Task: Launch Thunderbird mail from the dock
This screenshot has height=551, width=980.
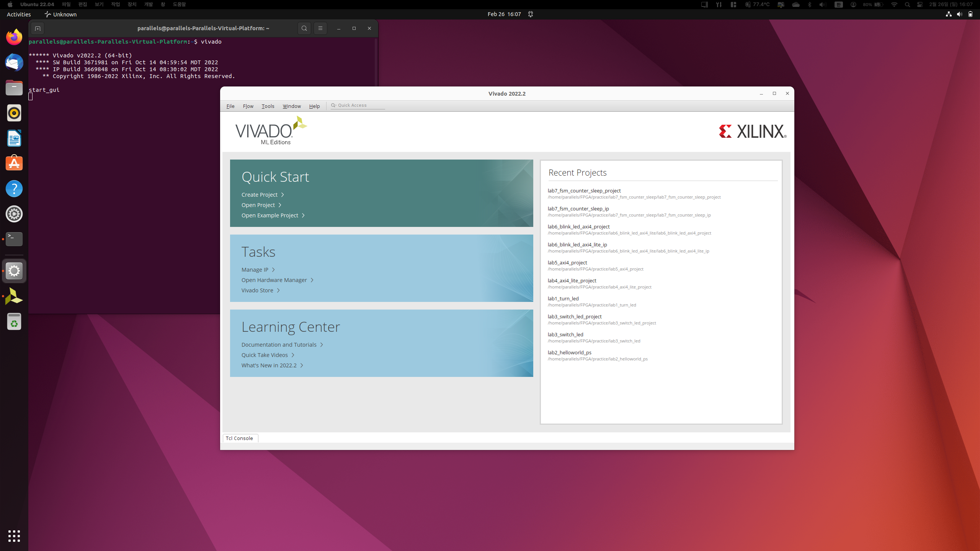Action: click(x=14, y=62)
